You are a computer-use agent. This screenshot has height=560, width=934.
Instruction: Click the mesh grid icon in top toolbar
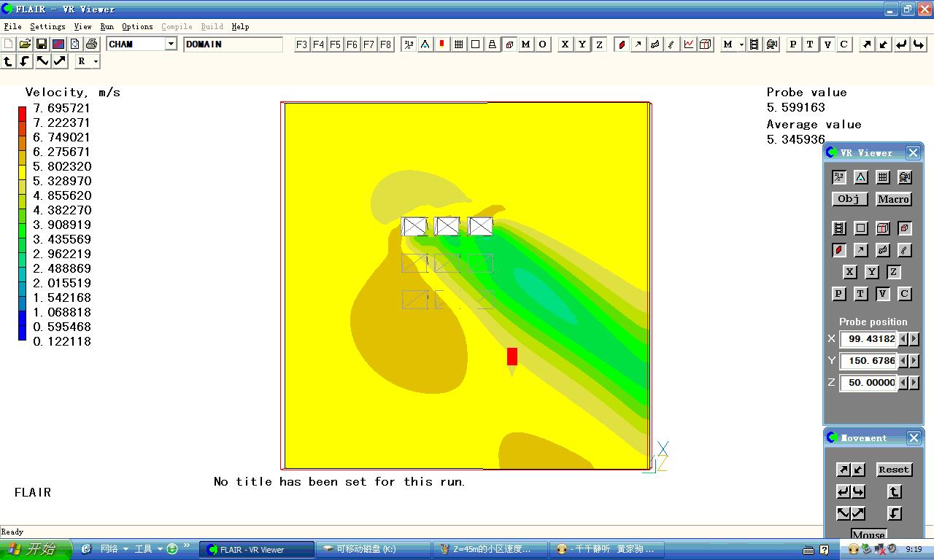459,44
